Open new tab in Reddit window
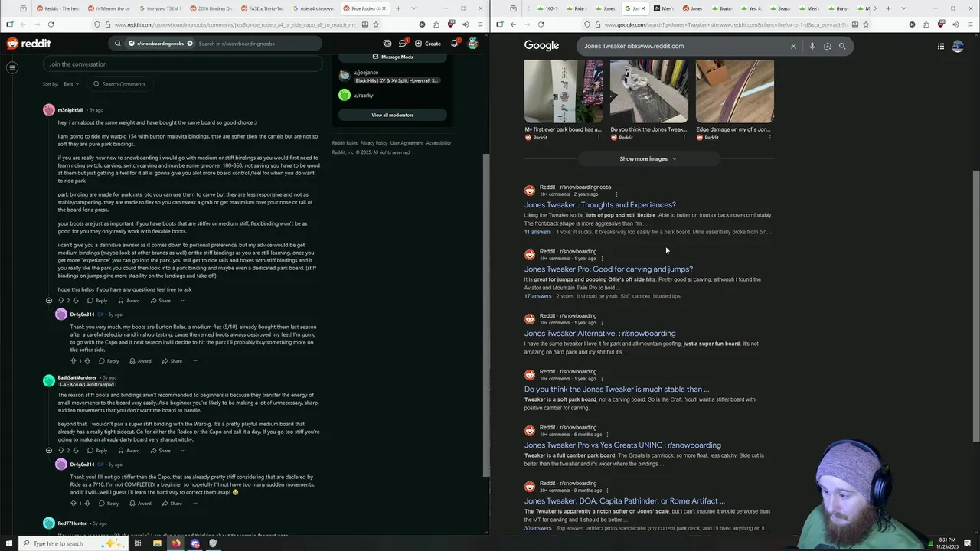Screen dimensions: 980x551 pyautogui.click(x=399, y=8)
